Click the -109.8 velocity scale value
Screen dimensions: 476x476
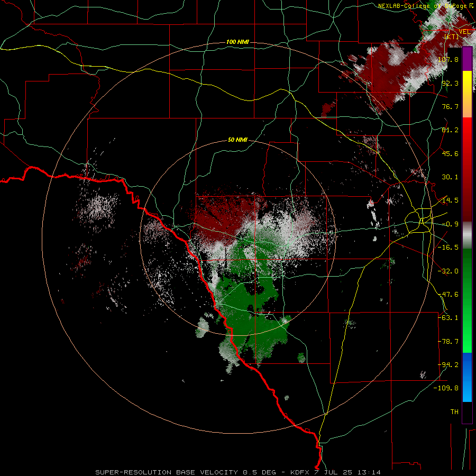point(446,388)
